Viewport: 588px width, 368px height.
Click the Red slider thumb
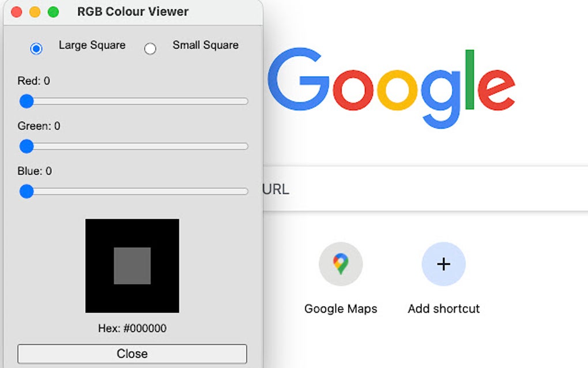pyautogui.click(x=27, y=102)
